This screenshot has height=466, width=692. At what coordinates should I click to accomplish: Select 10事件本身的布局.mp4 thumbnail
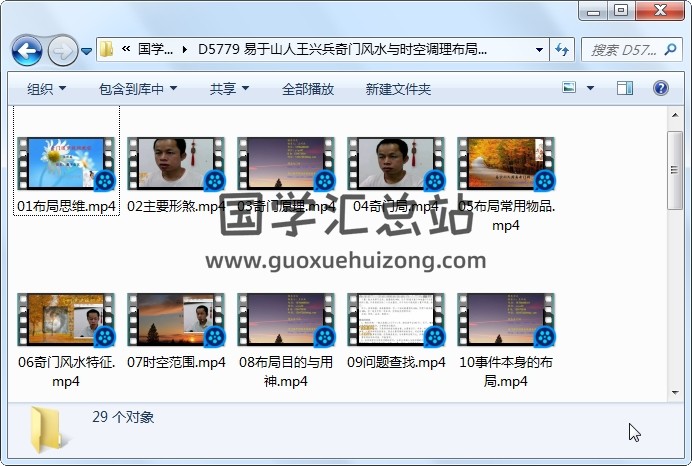506,320
